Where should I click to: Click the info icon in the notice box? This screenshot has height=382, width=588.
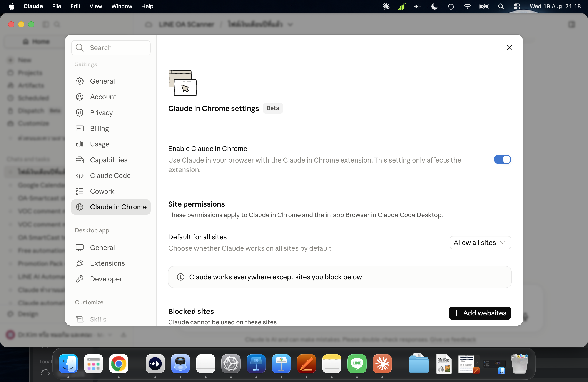click(x=181, y=277)
